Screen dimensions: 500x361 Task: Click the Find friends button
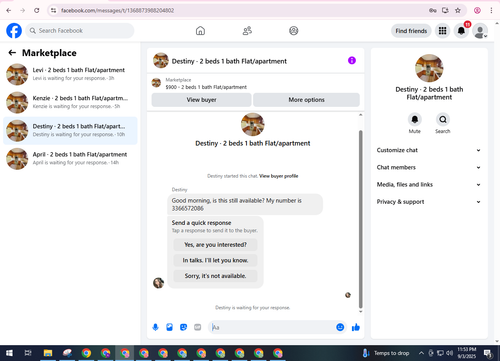coord(411,31)
